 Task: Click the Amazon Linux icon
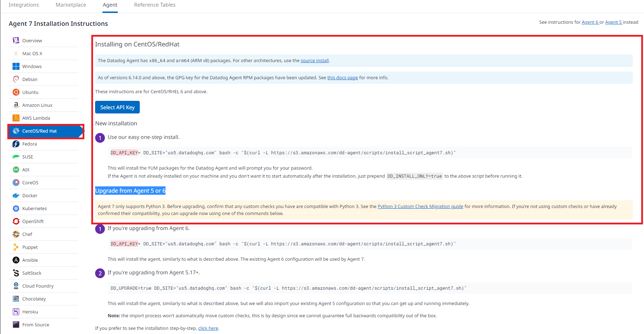coord(16,105)
